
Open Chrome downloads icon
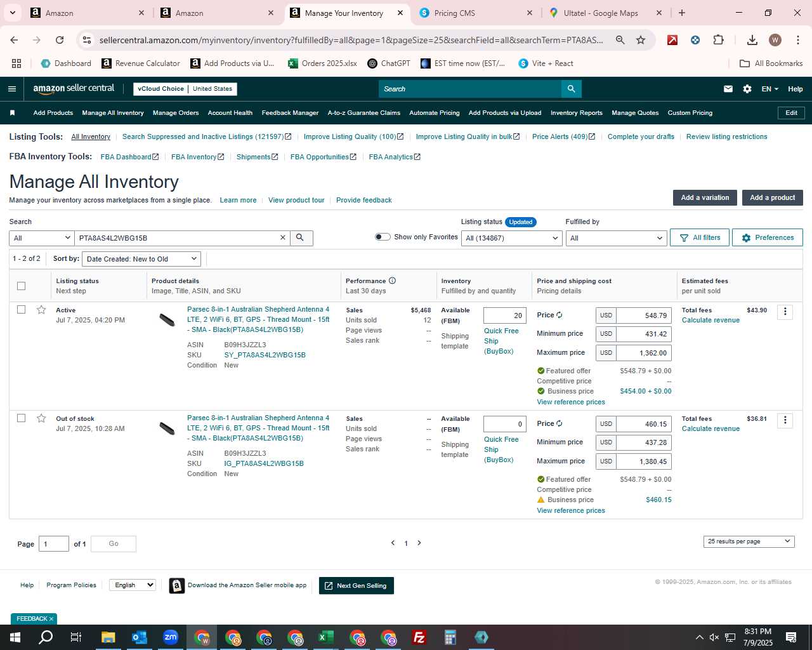(x=752, y=40)
